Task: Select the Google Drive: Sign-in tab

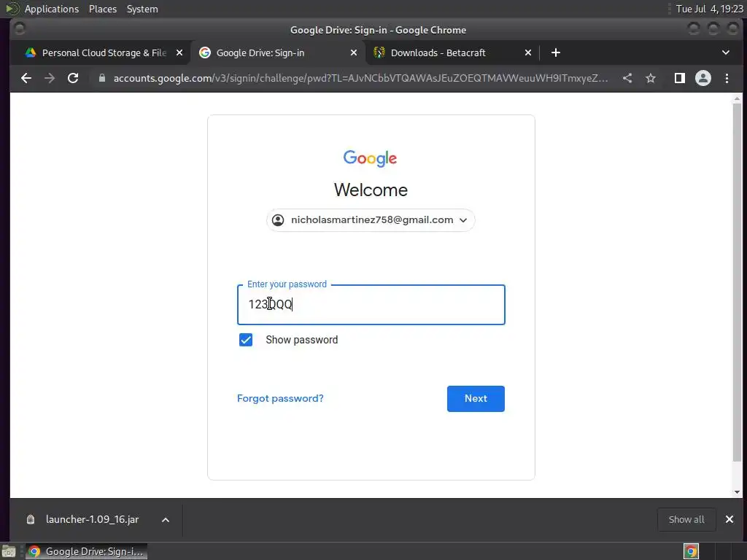Action: tap(278, 52)
